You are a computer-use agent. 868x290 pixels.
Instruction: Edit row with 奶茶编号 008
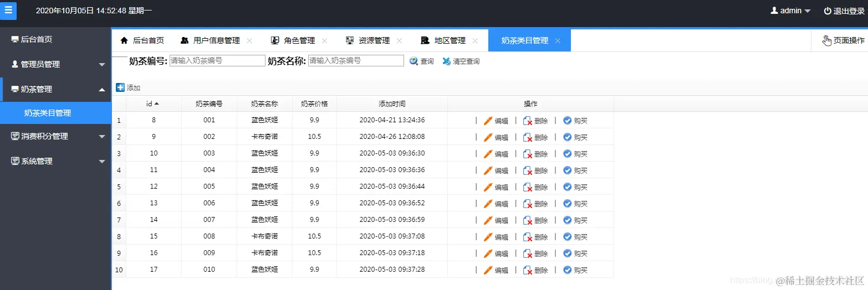[x=496, y=237]
